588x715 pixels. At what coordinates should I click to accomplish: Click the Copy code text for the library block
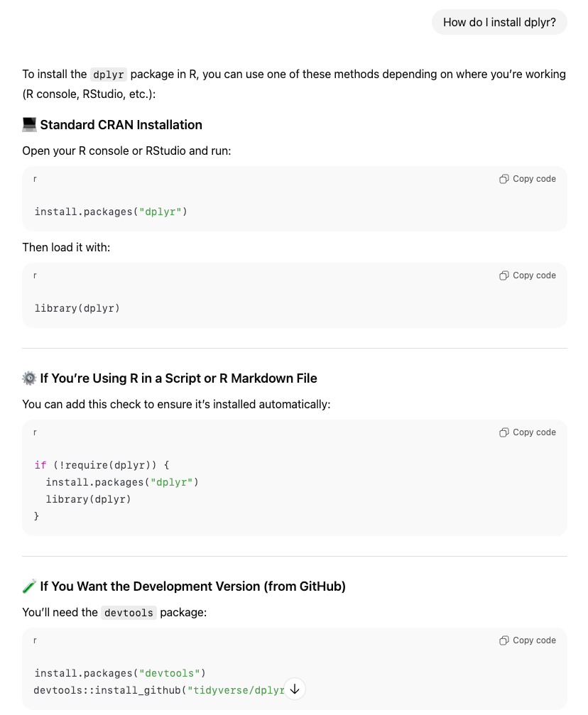pos(534,275)
